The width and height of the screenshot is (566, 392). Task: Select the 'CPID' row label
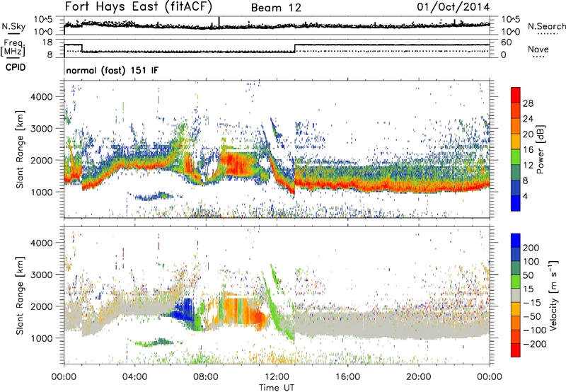[16, 67]
